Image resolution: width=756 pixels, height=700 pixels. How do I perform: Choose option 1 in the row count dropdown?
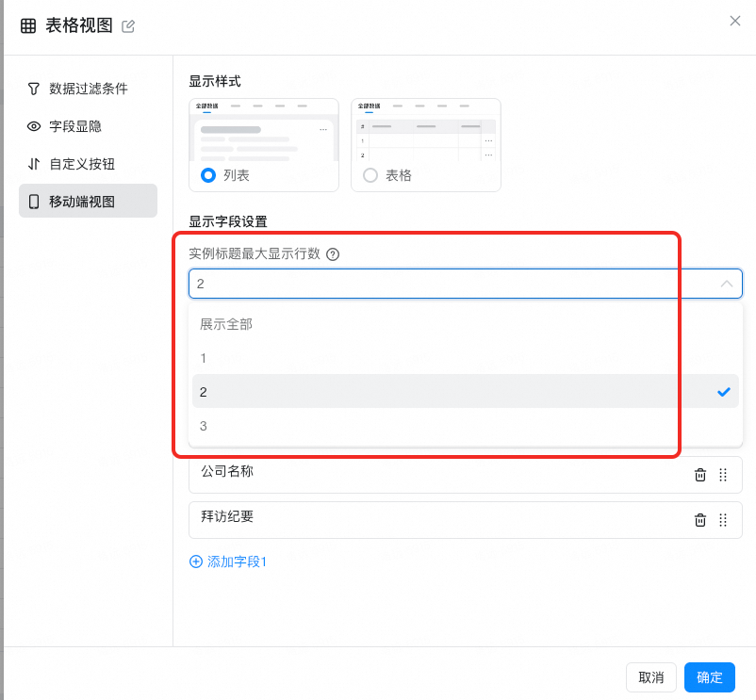(x=204, y=358)
